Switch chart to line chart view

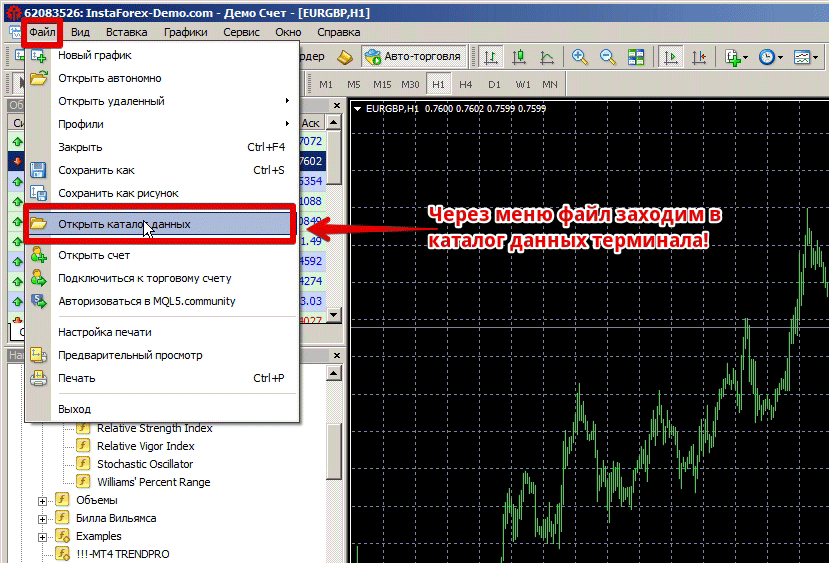tap(548, 57)
